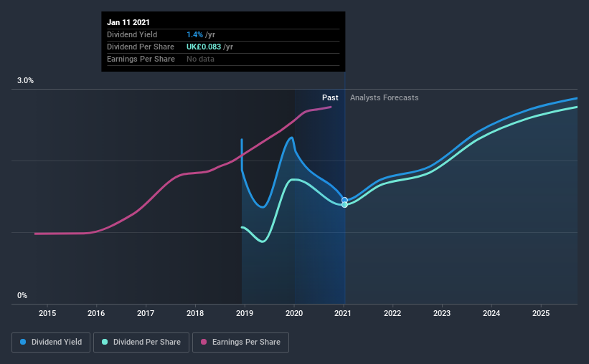
Task: Click the 2019 x-axis label
Action: point(245,313)
